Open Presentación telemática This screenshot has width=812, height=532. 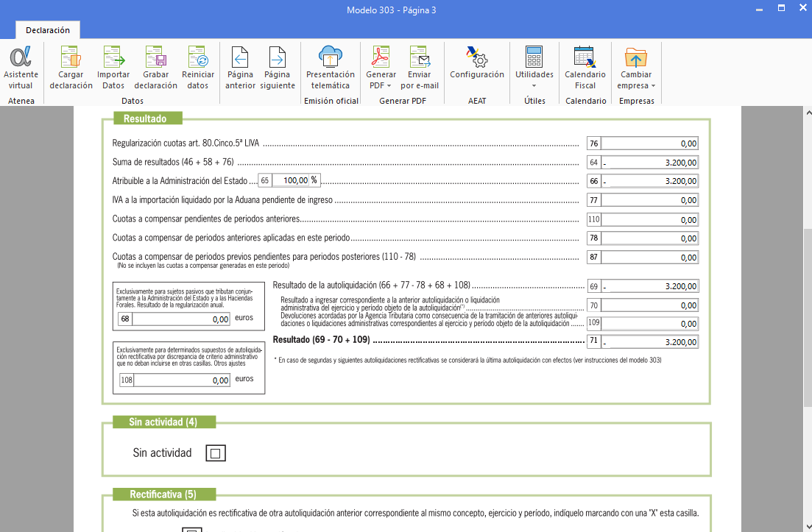coord(331,68)
